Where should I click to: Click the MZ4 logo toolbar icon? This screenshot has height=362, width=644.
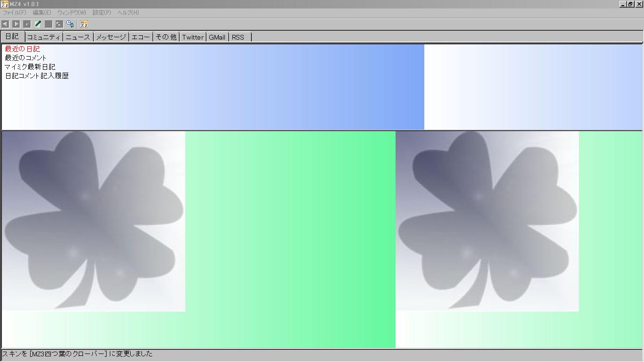84,24
